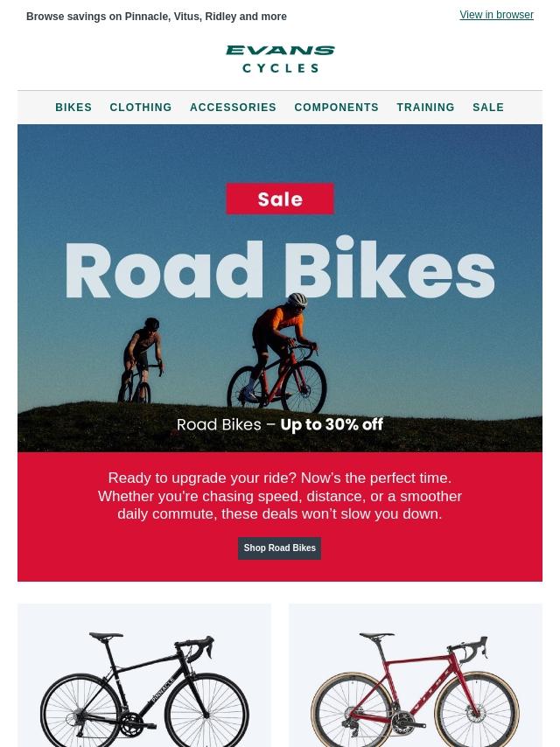
Task: Open the BIKES navigation item
Action: point(73,108)
